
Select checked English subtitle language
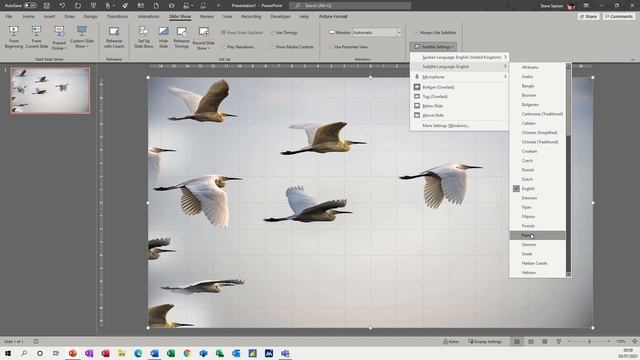pos(538,189)
